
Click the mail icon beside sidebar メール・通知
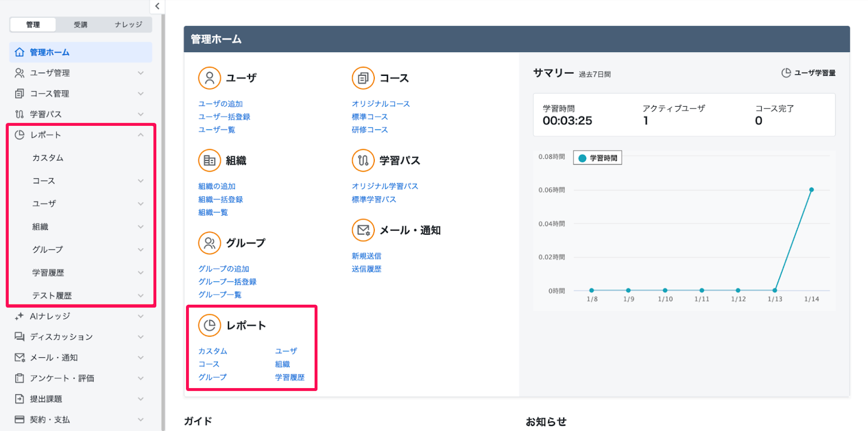[20, 357]
